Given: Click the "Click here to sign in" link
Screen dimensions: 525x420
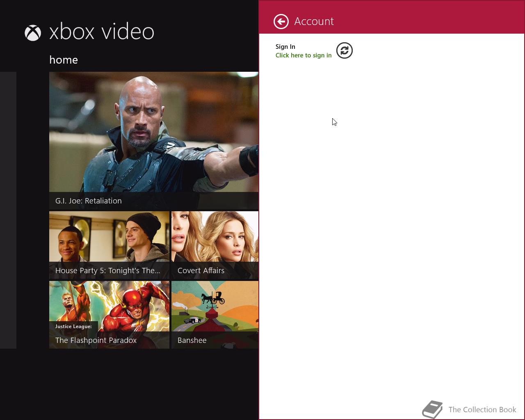Looking at the screenshot, I should tap(304, 55).
